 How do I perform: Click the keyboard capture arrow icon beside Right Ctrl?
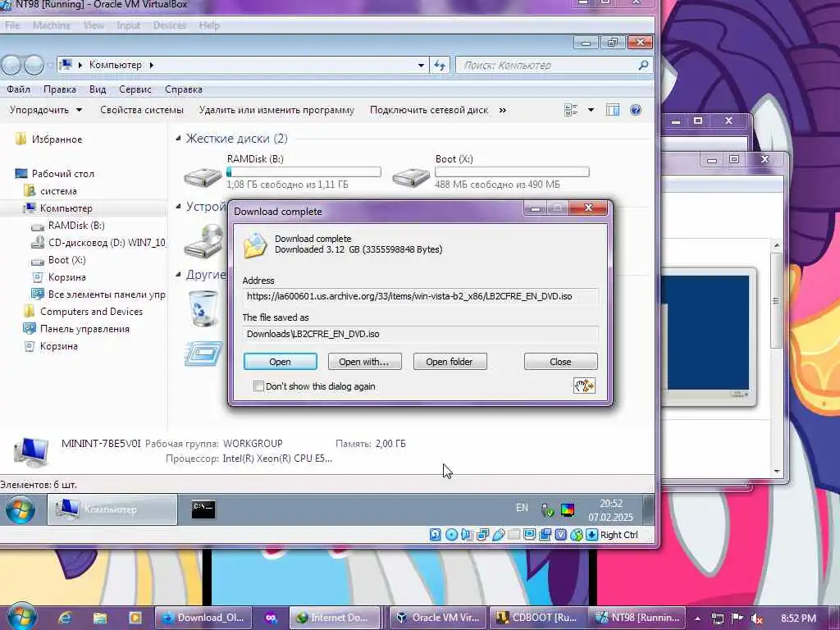click(591, 535)
